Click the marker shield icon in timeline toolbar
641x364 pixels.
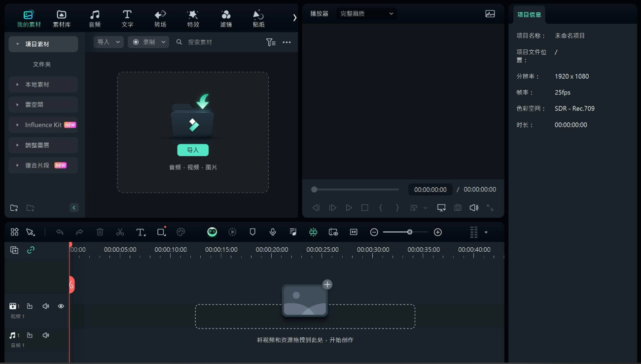click(x=252, y=232)
